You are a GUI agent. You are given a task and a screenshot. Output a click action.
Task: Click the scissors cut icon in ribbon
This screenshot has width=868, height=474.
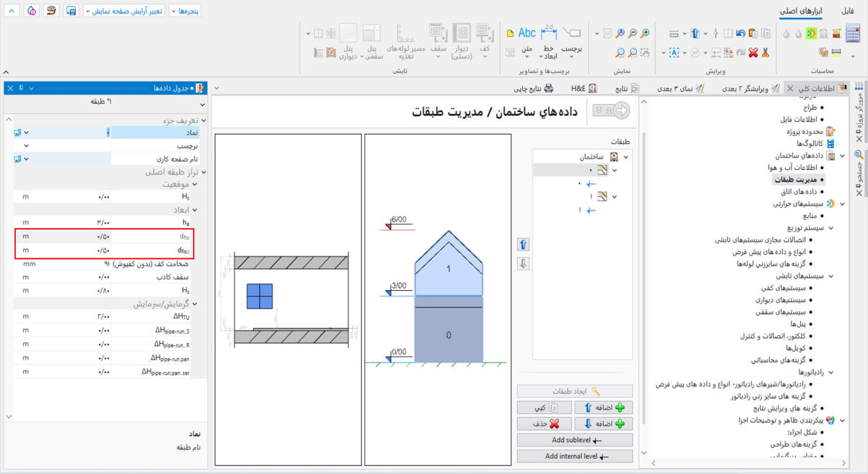pos(765,53)
